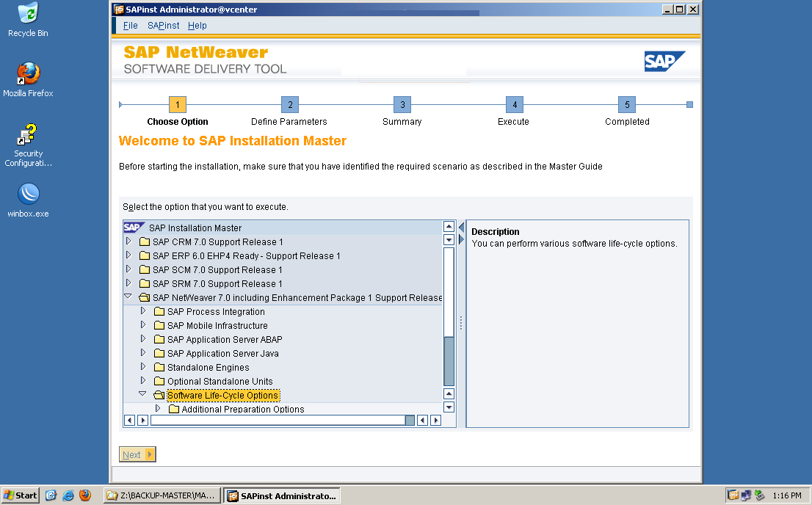This screenshot has width=812, height=505.
Task: Open the Help menu
Action: click(197, 26)
